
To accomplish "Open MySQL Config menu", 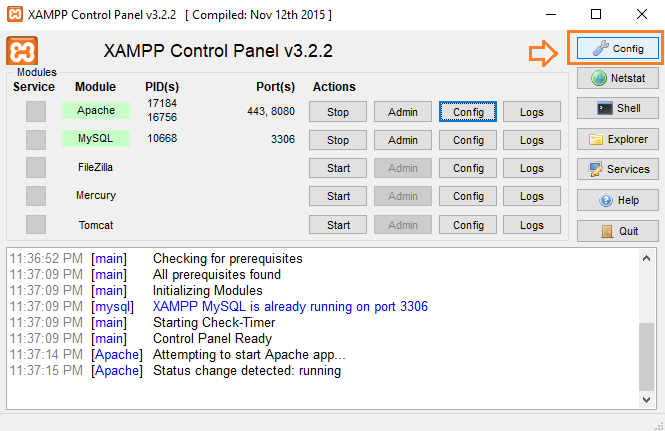I will 468,140.
